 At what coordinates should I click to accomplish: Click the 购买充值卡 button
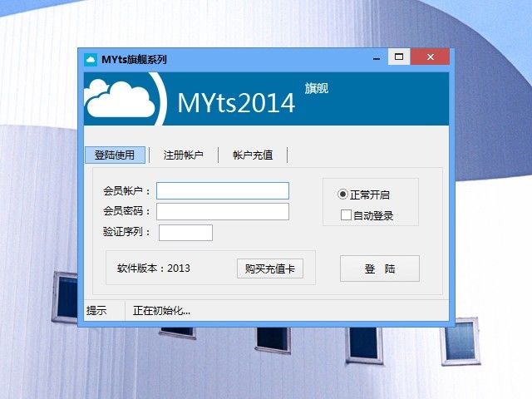click(270, 268)
